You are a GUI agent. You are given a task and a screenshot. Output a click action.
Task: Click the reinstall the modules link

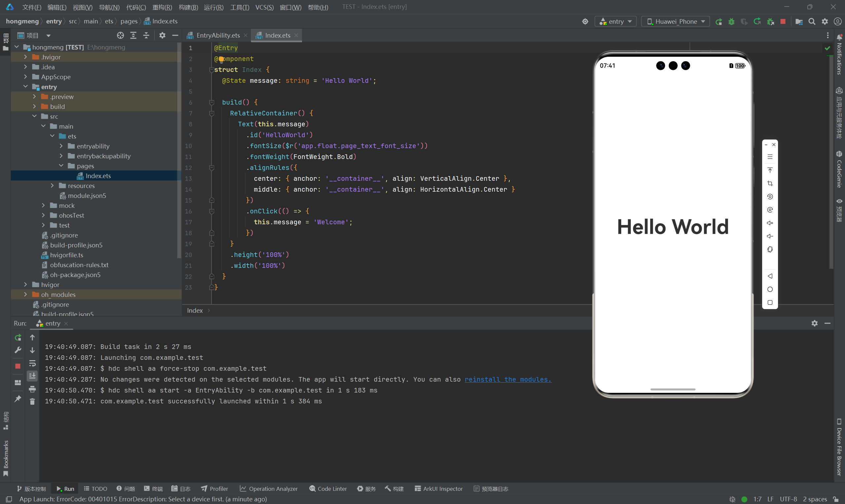tap(508, 379)
